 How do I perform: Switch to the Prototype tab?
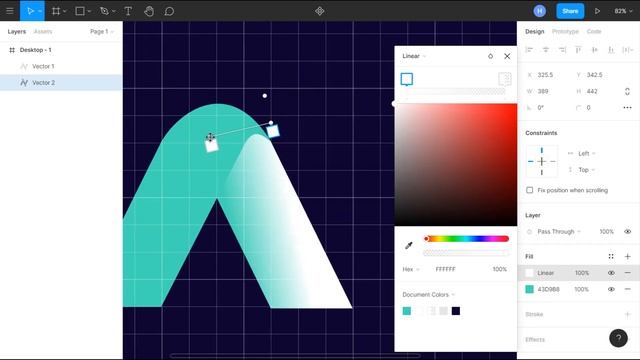[565, 31]
